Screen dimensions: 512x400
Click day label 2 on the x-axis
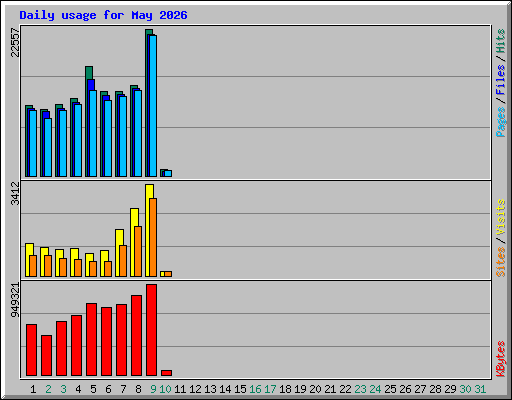[x=48, y=389]
